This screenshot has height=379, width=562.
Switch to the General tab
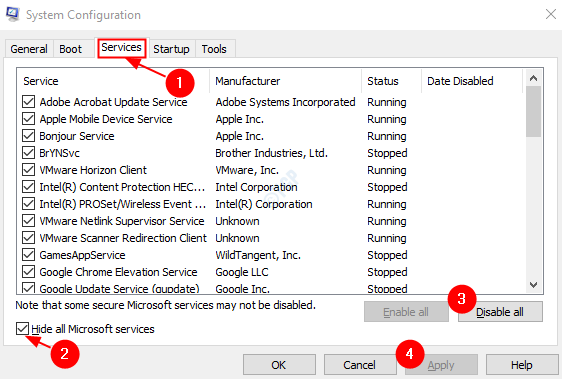click(29, 49)
